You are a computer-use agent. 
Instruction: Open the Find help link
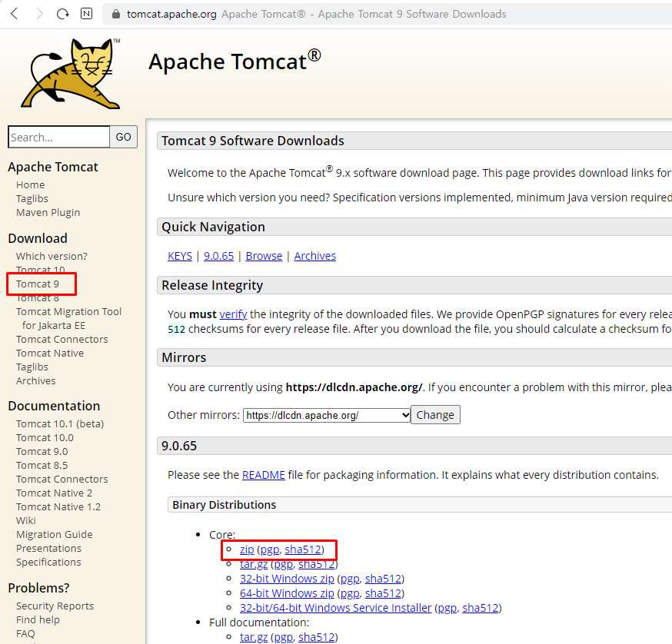pos(38,620)
